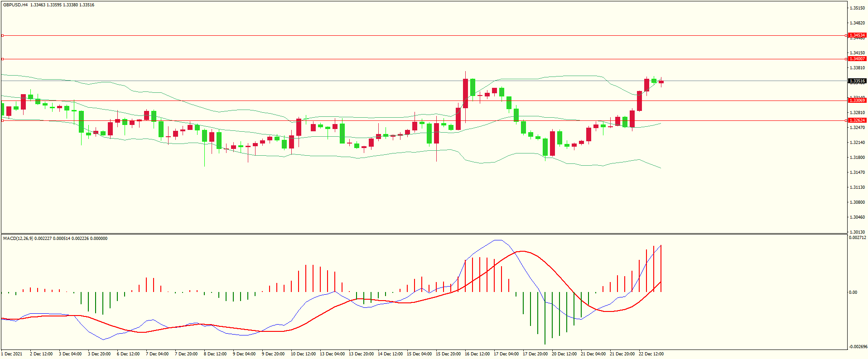This screenshot has height=359, width=868.
Task: Click the 1.31800 price axis label
Action: pyautogui.click(x=858, y=158)
